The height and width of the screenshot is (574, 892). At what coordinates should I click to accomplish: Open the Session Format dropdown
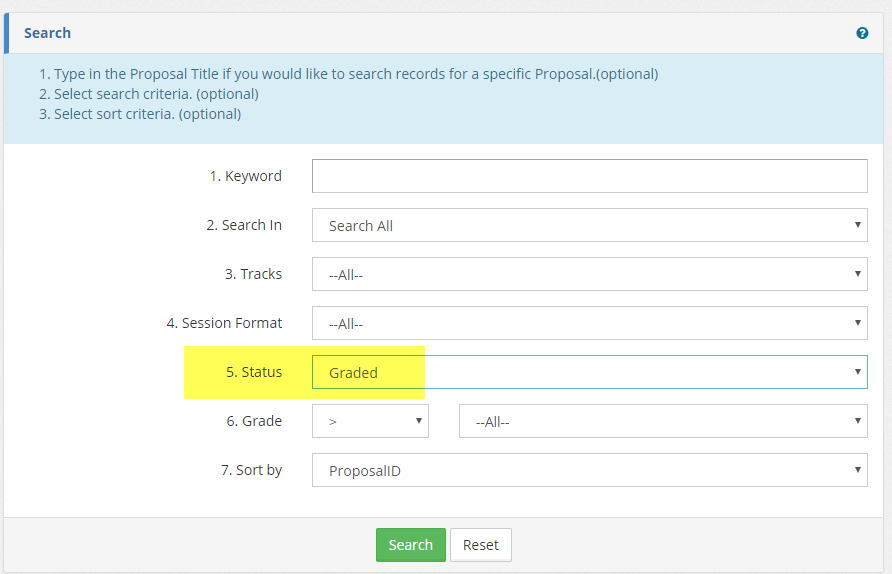pyautogui.click(x=589, y=323)
